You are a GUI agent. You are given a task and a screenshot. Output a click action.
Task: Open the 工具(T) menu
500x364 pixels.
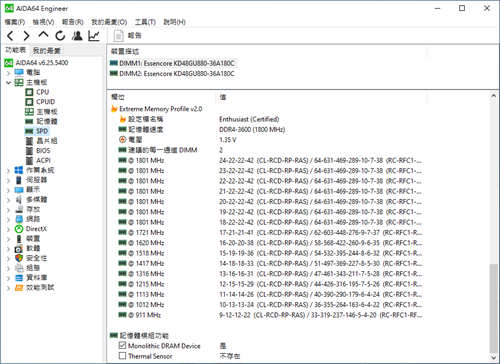point(145,22)
